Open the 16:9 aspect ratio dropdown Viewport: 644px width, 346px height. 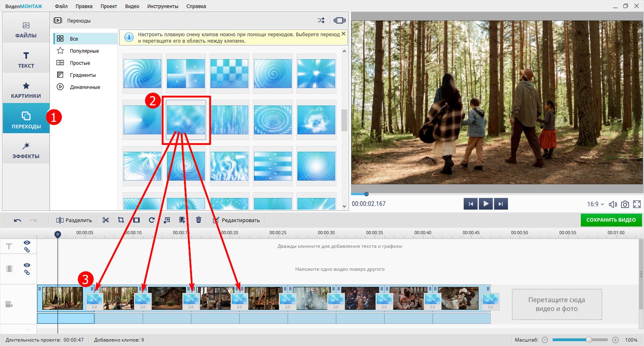[x=595, y=204]
